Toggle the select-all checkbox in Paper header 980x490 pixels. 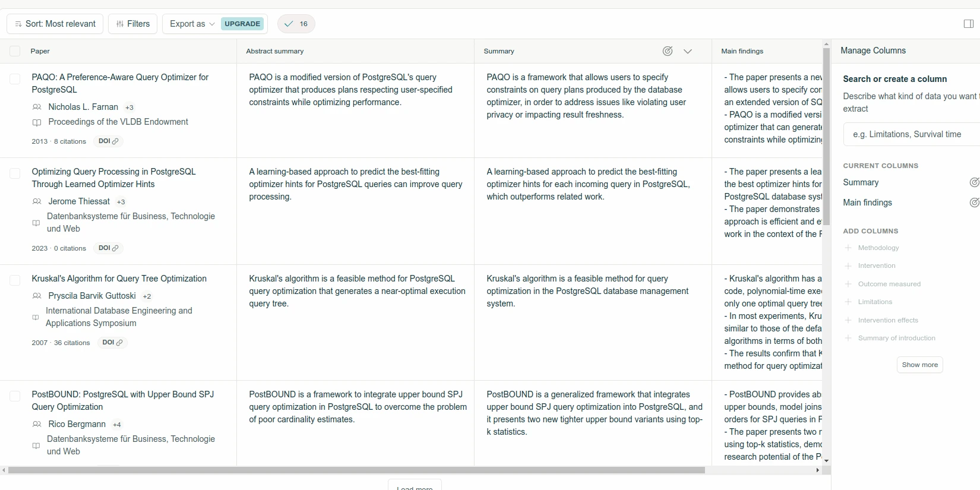[x=15, y=51]
